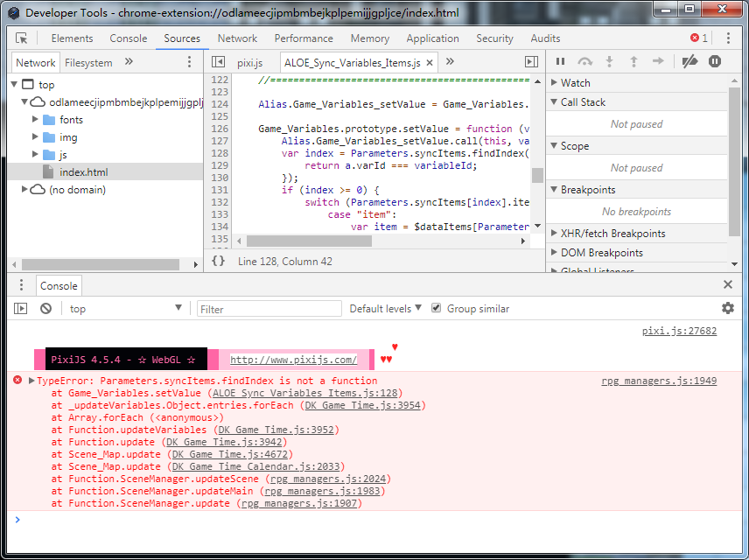Clear the console with the ban icon
The image size is (749, 560).
coord(45,309)
